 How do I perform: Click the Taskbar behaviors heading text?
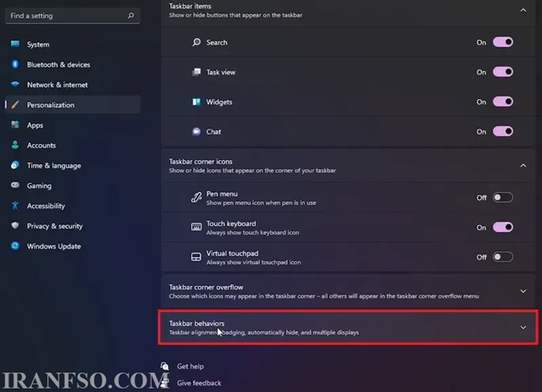coord(196,323)
